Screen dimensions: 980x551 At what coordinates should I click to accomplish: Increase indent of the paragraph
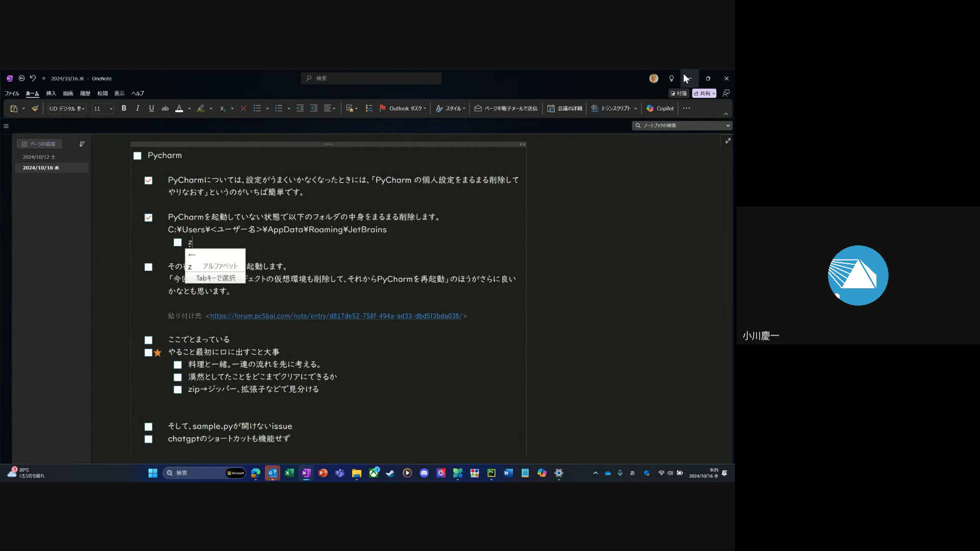(x=314, y=108)
